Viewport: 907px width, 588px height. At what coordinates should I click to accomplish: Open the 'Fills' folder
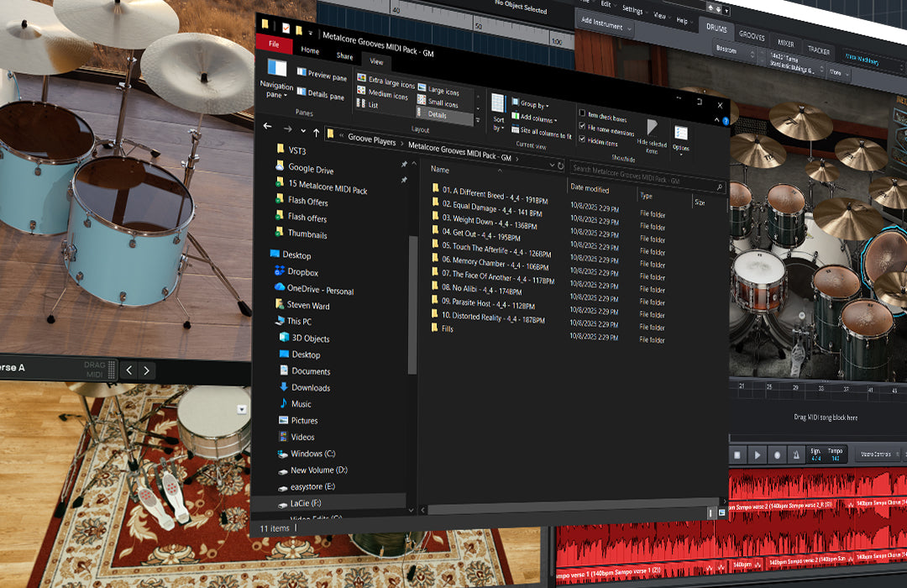[x=447, y=328]
